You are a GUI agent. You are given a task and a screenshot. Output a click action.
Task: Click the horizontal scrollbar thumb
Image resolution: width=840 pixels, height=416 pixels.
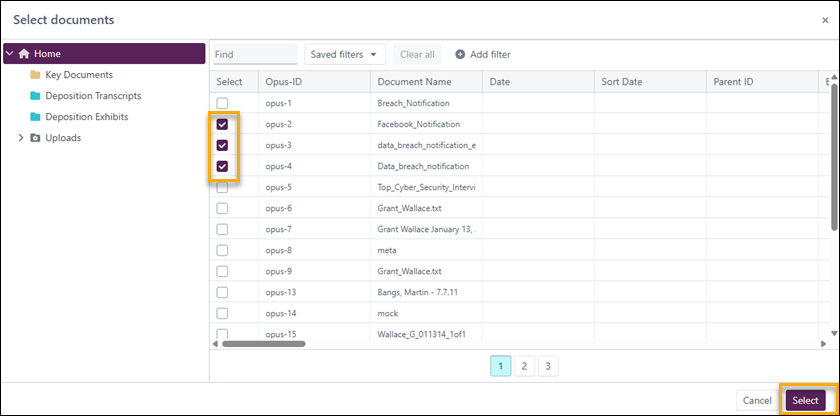[x=264, y=344]
